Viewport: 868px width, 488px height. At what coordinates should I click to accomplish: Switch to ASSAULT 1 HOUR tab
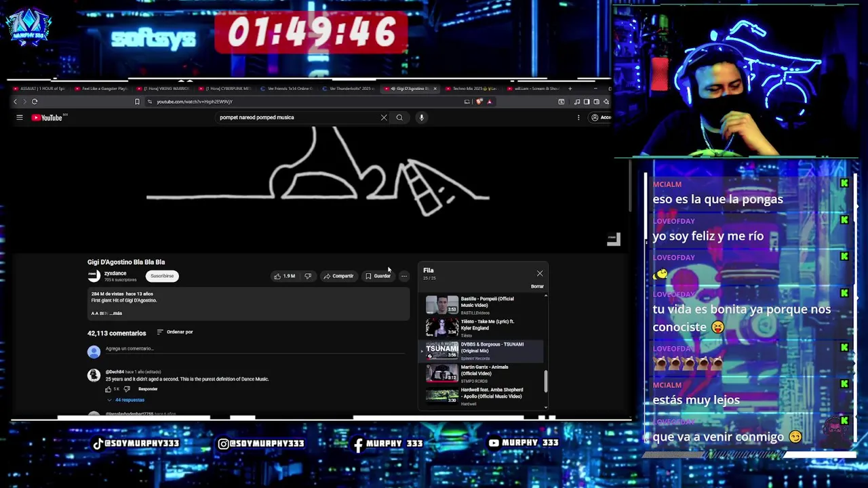(x=39, y=89)
